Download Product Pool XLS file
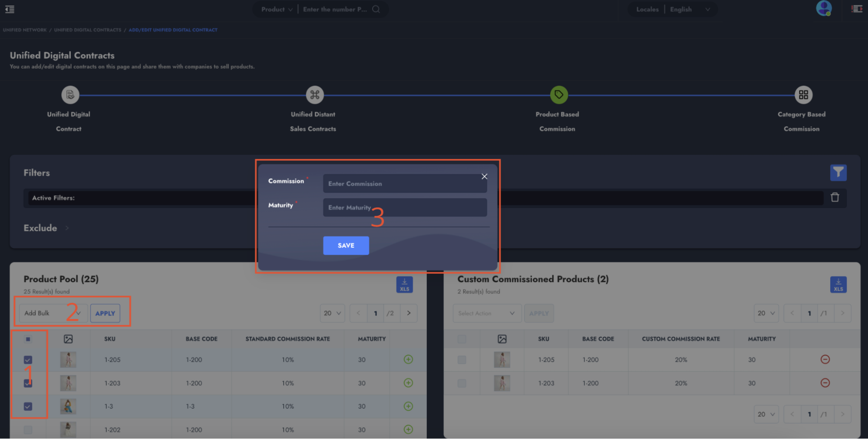 point(404,285)
